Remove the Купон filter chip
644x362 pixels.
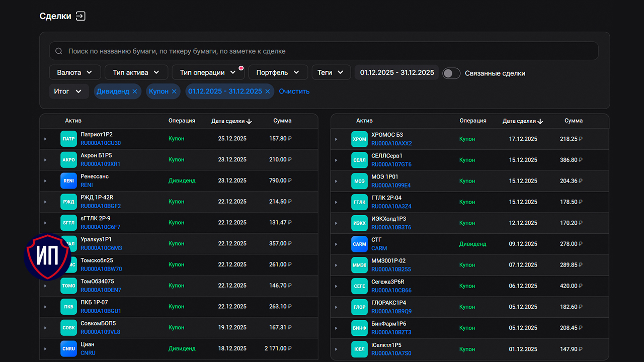click(174, 92)
